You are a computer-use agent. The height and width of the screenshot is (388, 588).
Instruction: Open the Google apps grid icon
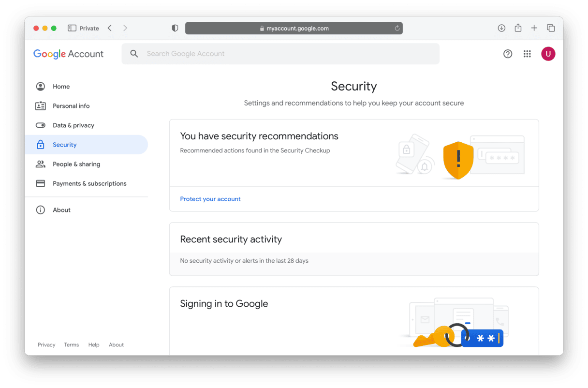point(527,54)
